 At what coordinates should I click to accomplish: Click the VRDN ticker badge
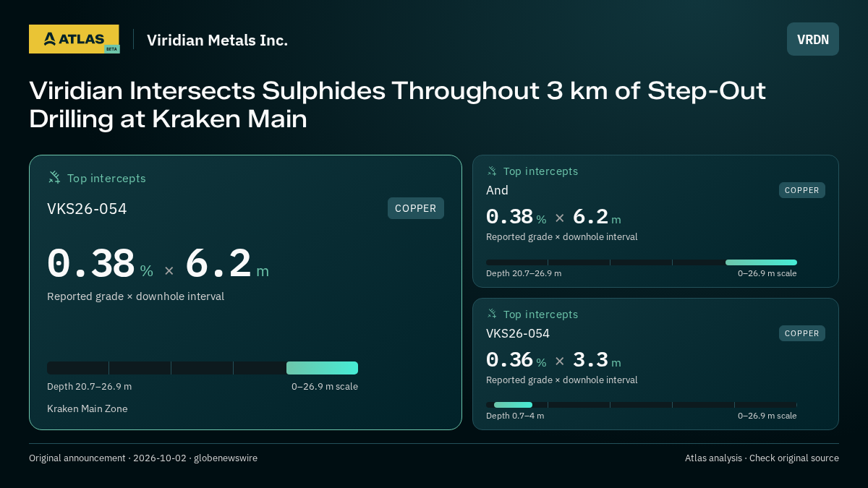[813, 39]
